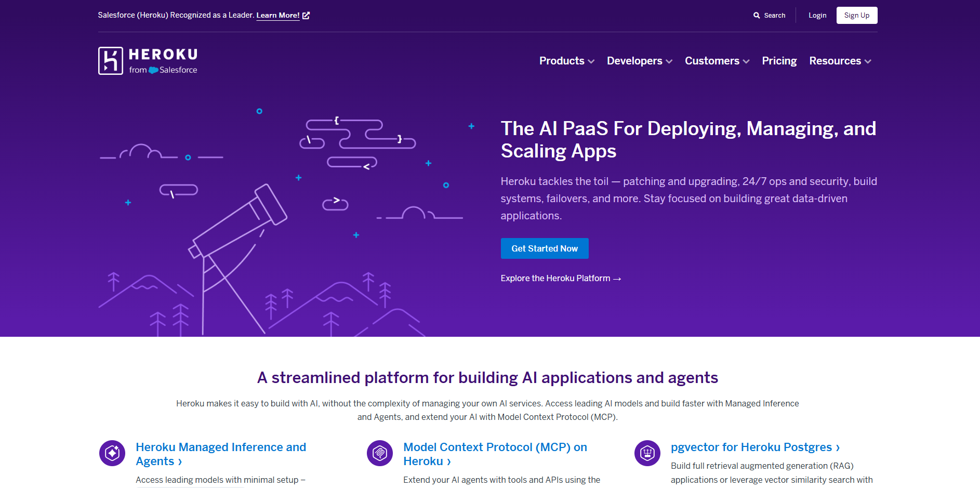This screenshot has width=980, height=488.
Task: Open pgvector for Heroku Postgres link
Action: (755, 447)
